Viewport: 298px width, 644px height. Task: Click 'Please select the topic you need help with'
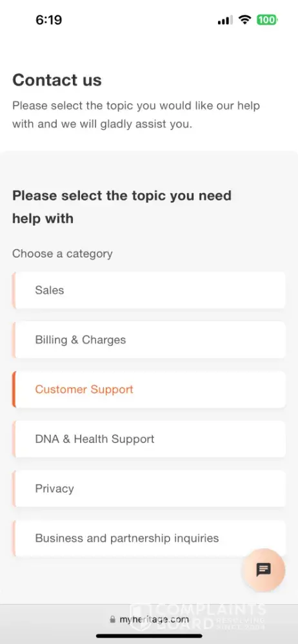pos(122,207)
